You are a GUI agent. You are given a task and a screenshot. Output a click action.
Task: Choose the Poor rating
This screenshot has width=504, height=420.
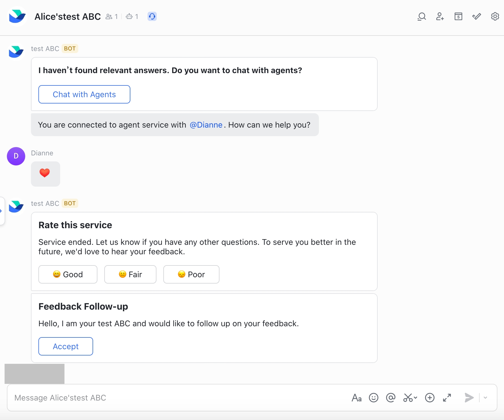pyautogui.click(x=191, y=274)
